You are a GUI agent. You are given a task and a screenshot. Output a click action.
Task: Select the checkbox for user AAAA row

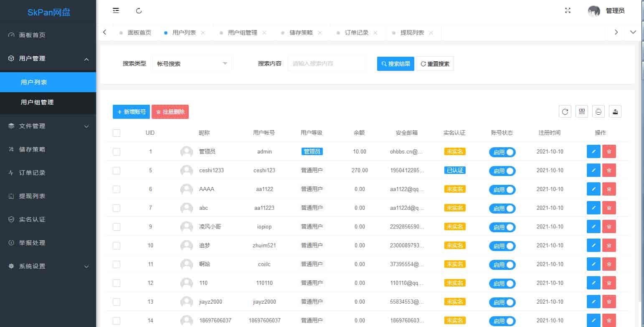click(x=117, y=189)
